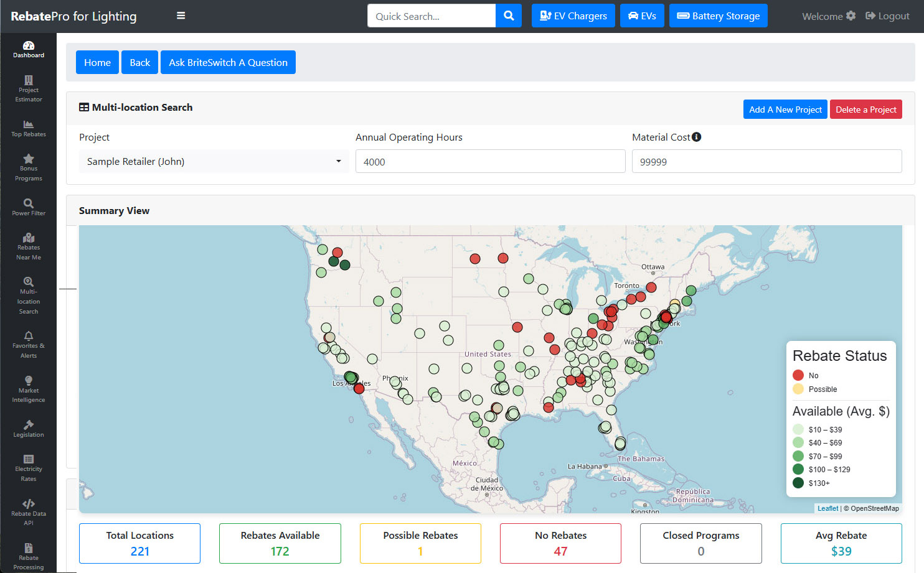Click the Welcome settings gear icon
This screenshot has width=924, height=573.
pos(851,16)
